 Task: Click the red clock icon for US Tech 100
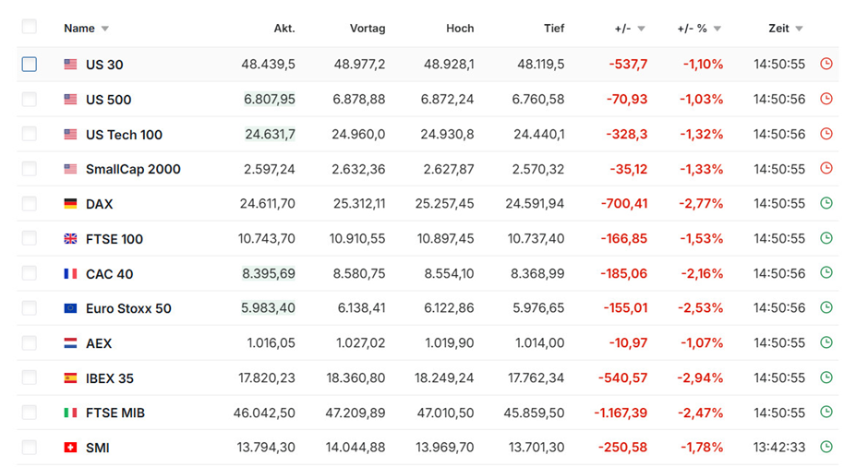pyautogui.click(x=826, y=134)
